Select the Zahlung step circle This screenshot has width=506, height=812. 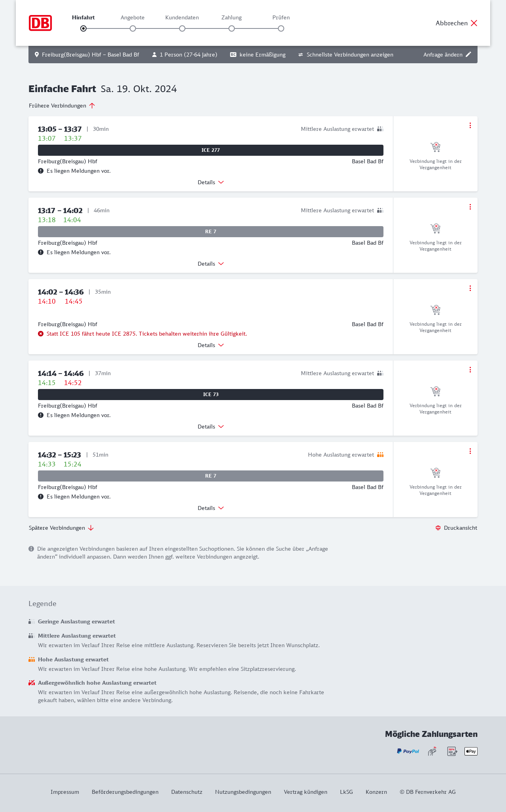point(232,28)
